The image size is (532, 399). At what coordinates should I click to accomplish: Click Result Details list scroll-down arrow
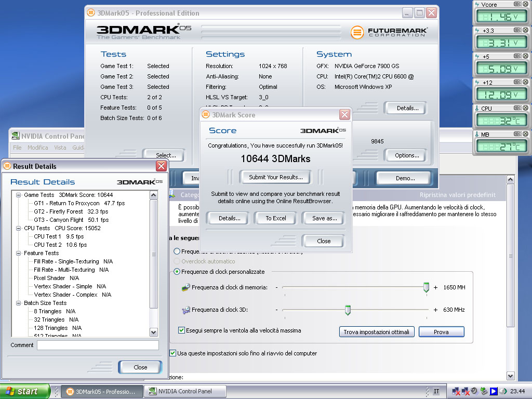154,332
